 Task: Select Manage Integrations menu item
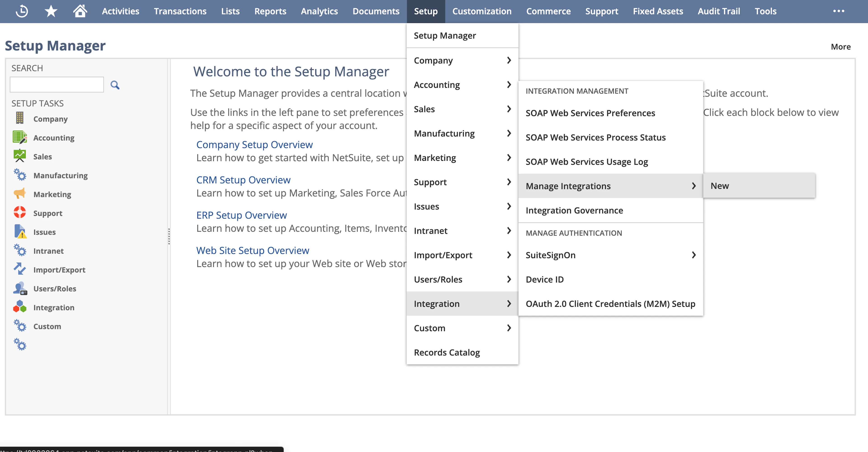coord(611,186)
